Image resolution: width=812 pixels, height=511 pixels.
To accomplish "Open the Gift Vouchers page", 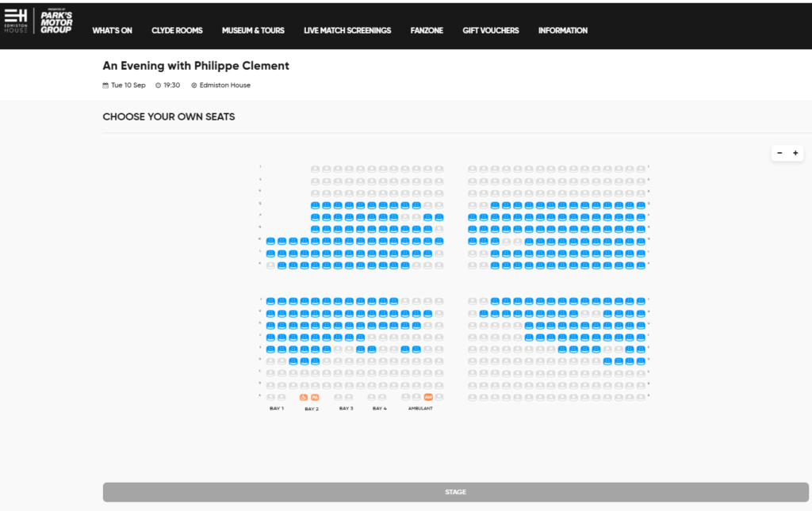I will click(491, 31).
